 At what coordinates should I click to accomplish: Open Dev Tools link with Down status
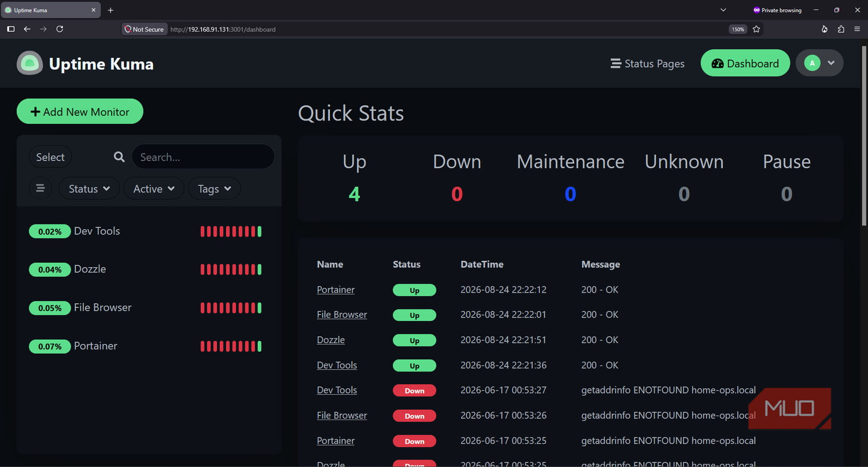click(x=337, y=391)
